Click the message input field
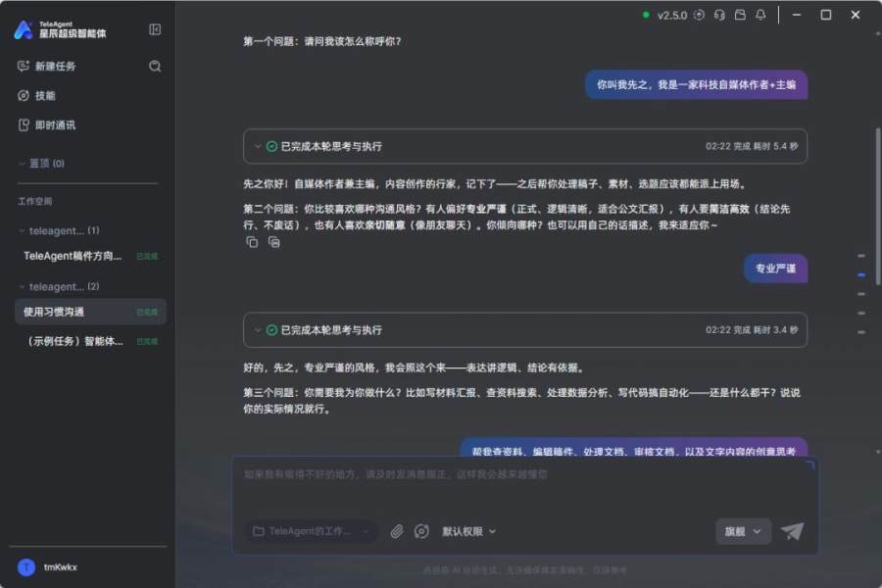This screenshot has width=882, height=588. (524, 486)
